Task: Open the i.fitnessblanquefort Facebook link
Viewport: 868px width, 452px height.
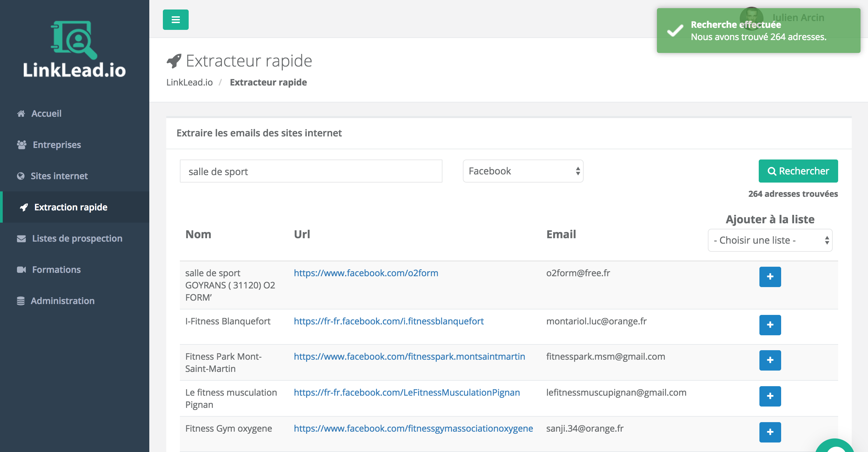Action: [389, 321]
